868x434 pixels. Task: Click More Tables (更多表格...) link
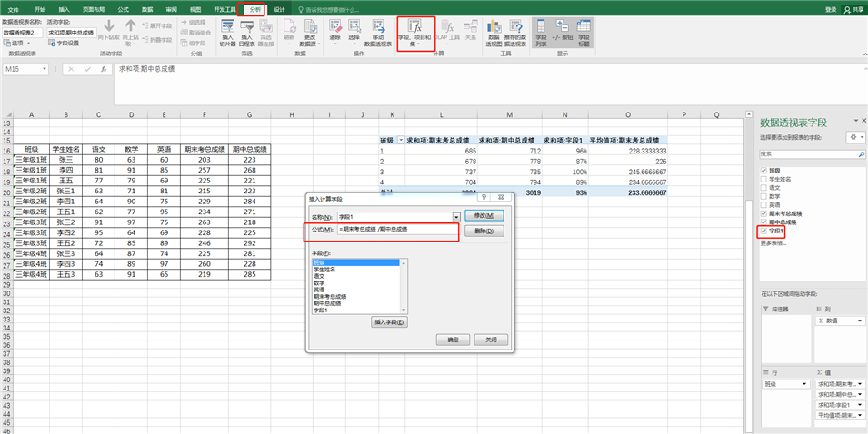pyautogui.click(x=773, y=242)
